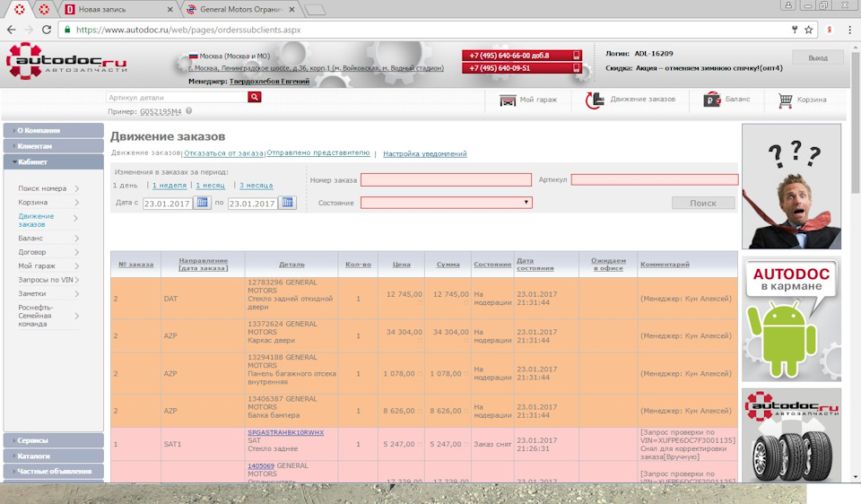
Task: Click the red search magnifier icon
Action: click(254, 97)
